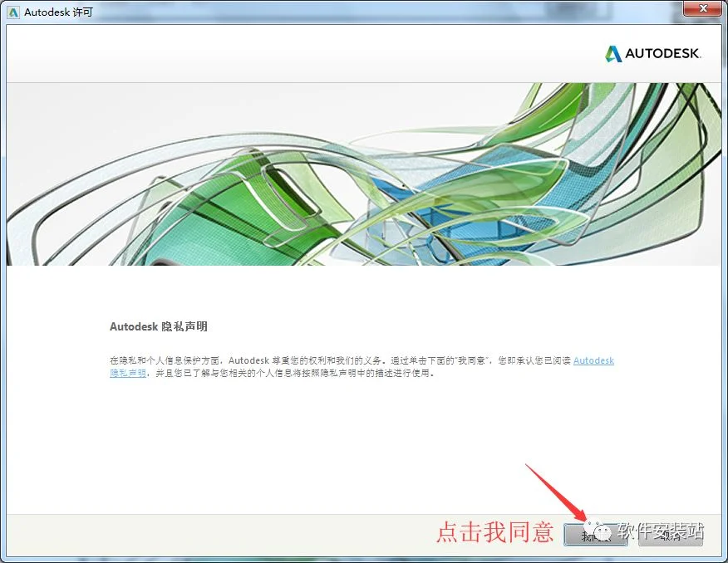Click the 我同意 (I Agree) button
The height and width of the screenshot is (563, 728).
[x=596, y=535]
